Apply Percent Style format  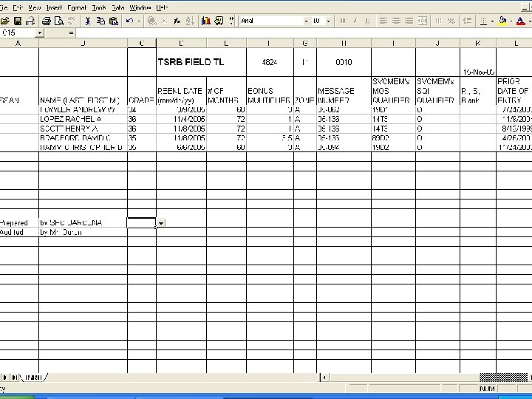pos(451,21)
